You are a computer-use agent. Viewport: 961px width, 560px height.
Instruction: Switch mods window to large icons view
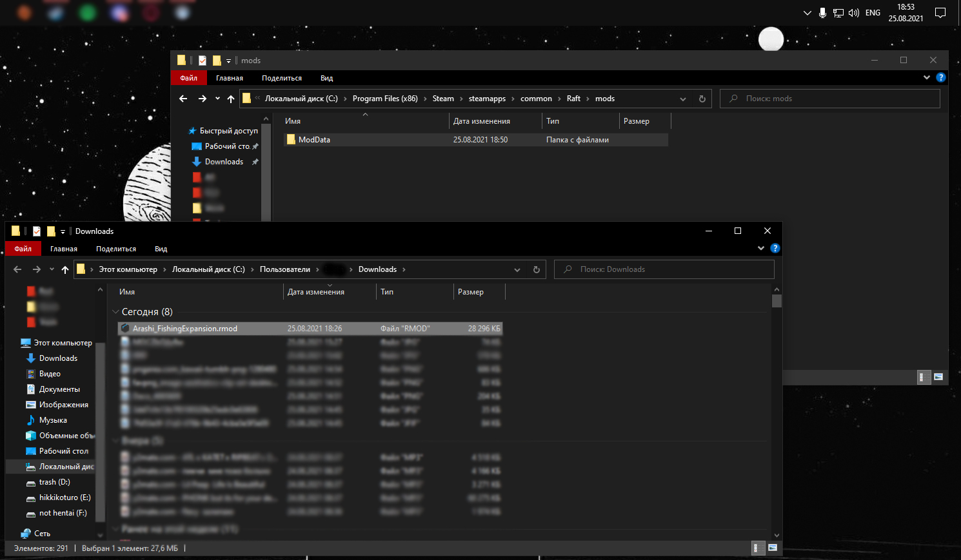(x=938, y=377)
